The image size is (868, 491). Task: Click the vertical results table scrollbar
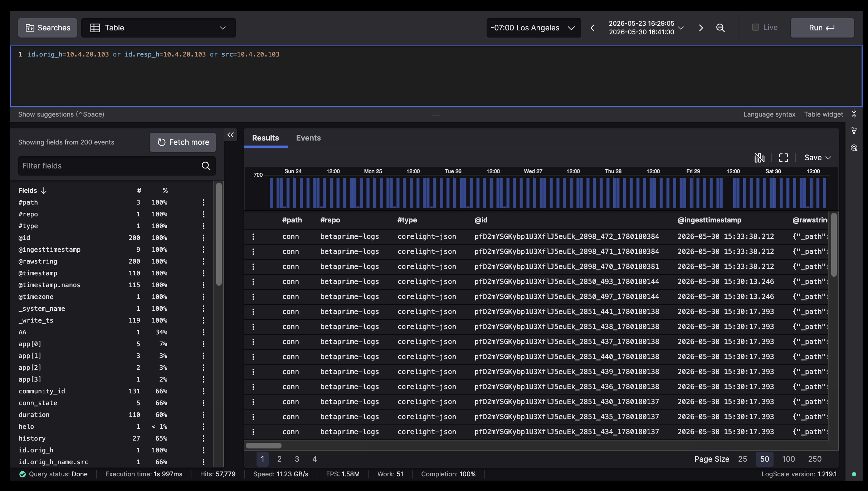(x=834, y=245)
